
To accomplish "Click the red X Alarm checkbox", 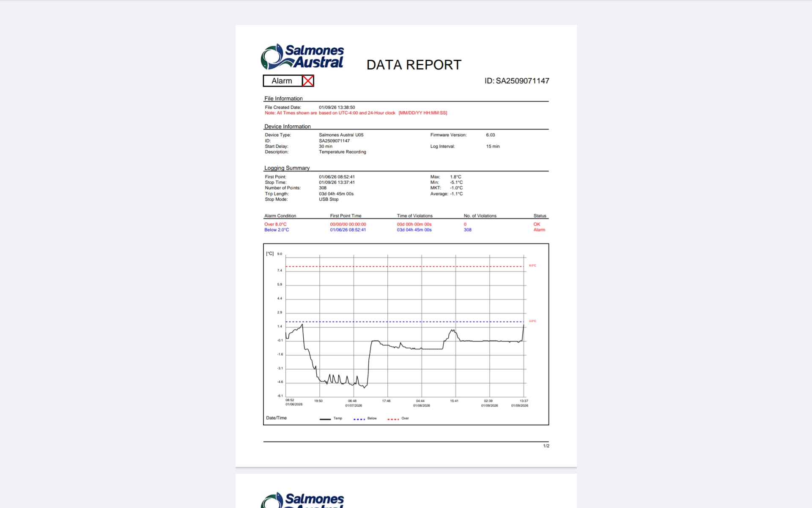I will coord(308,81).
